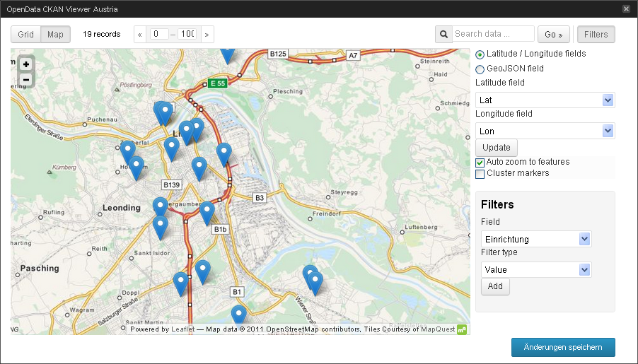Switch to Grid view tab
Viewport: 638px width, 364px height.
[25, 35]
